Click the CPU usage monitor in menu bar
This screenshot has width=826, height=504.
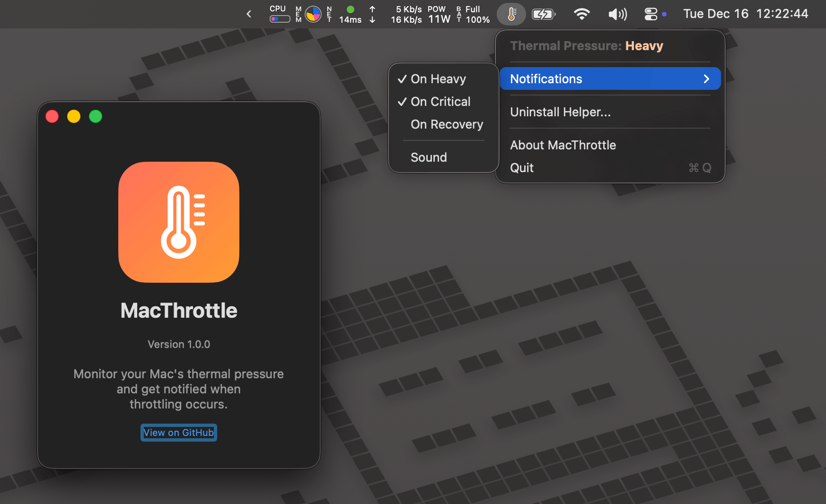click(x=279, y=14)
